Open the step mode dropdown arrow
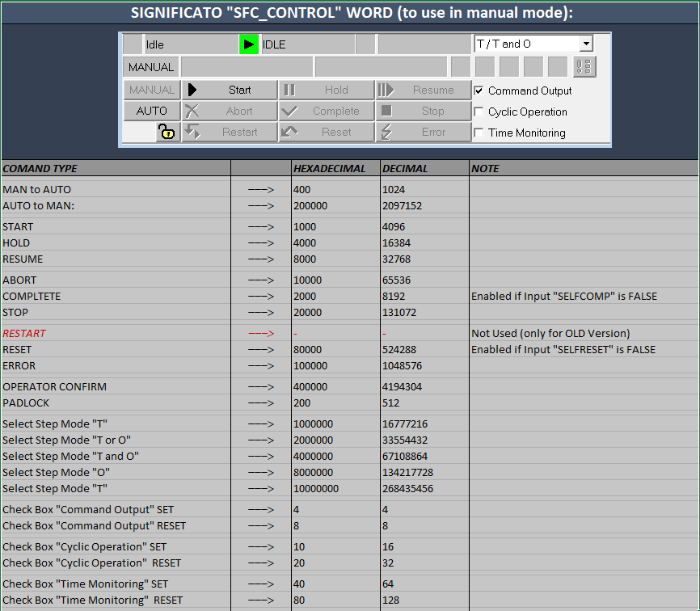 586,44
